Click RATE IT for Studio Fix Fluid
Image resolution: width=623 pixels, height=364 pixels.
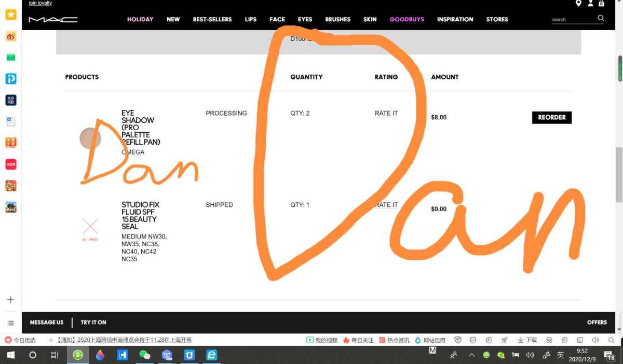(386, 205)
